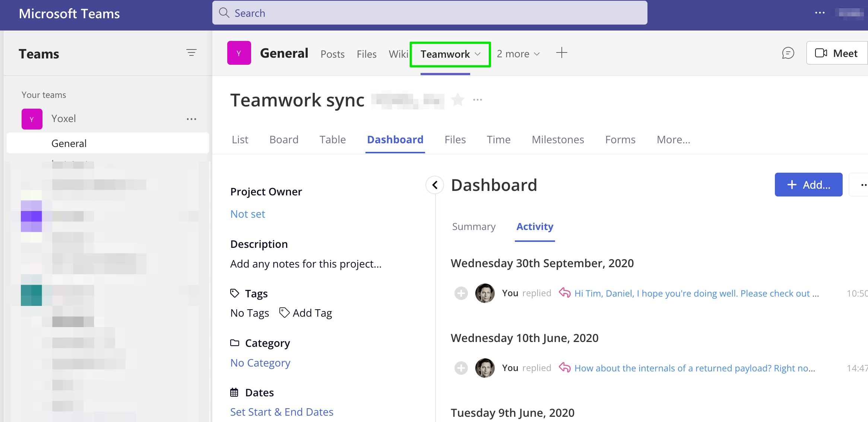Click user avatar on 30th September reply
The image size is (868, 422).
click(485, 293)
